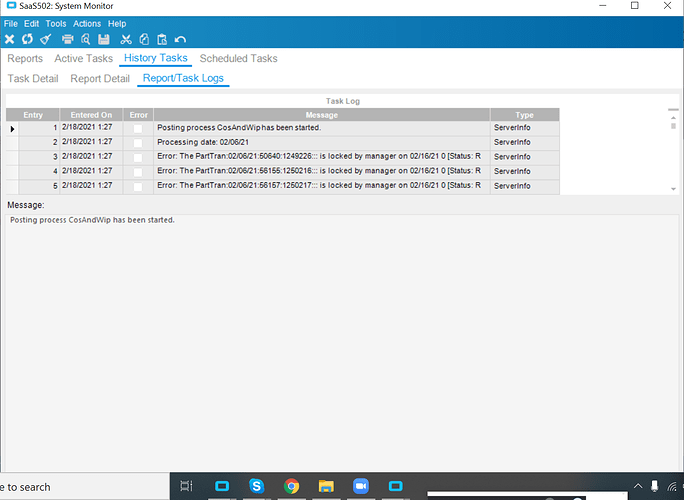The width and height of the screenshot is (684, 500).
Task: Toggle Error checkbox for entry 1
Action: tap(138, 128)
